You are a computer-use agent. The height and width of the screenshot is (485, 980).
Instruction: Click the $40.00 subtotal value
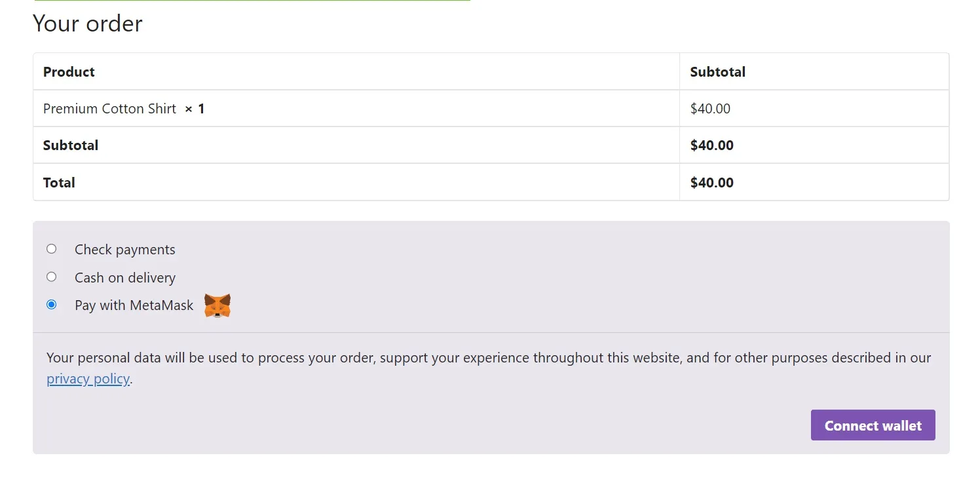[x=711, y=145]
